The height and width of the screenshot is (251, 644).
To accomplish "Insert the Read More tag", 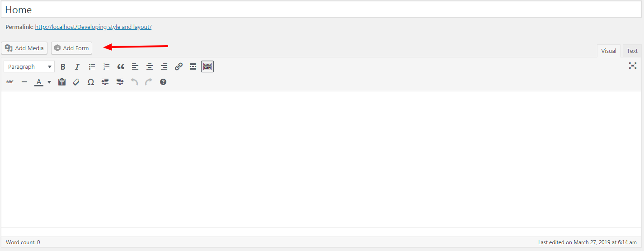I will (193, 66).
